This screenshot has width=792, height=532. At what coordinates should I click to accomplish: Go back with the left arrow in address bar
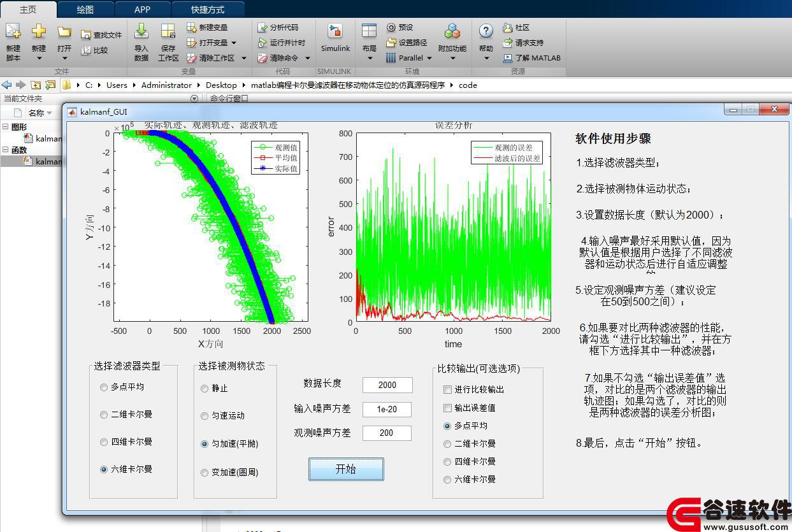pyautogui.click(x=6, y=85)
